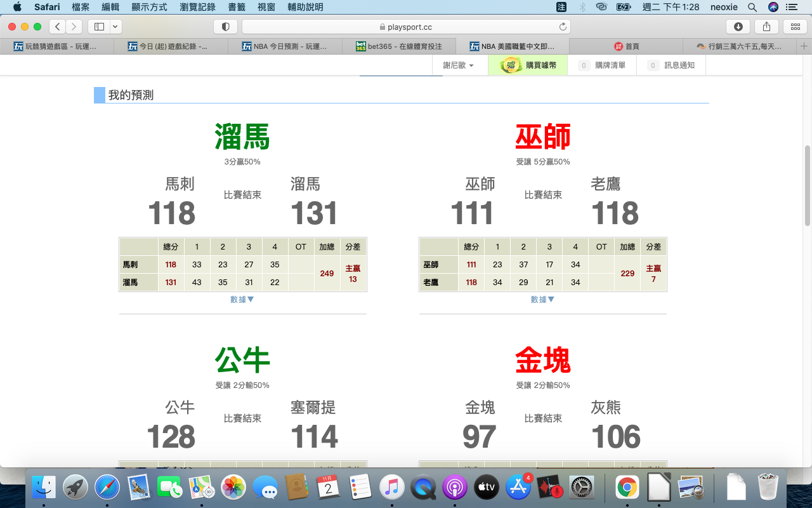The width and height of the screenshot is (812, 508).
Task: Show the tab overview grid
Action: [x=796, y=27]
